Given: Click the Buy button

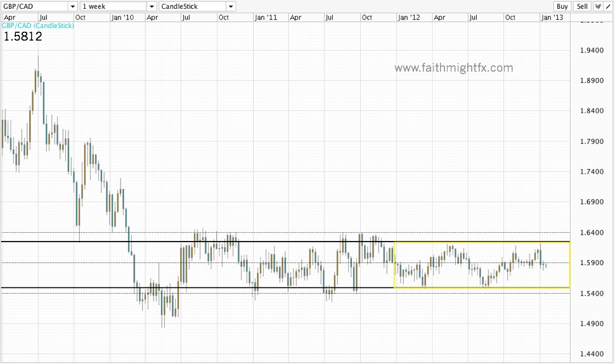Looking at the screenshot, I should tap(562, 6).
